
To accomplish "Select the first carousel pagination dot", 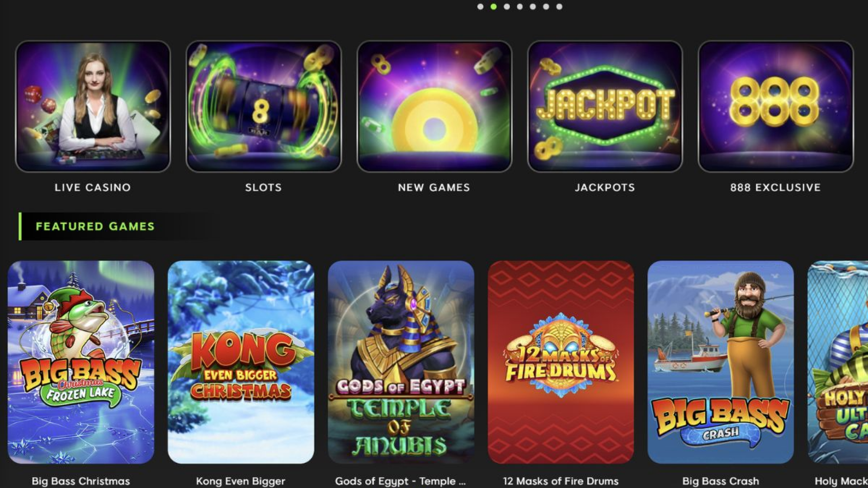I will [x=481, y=7].
